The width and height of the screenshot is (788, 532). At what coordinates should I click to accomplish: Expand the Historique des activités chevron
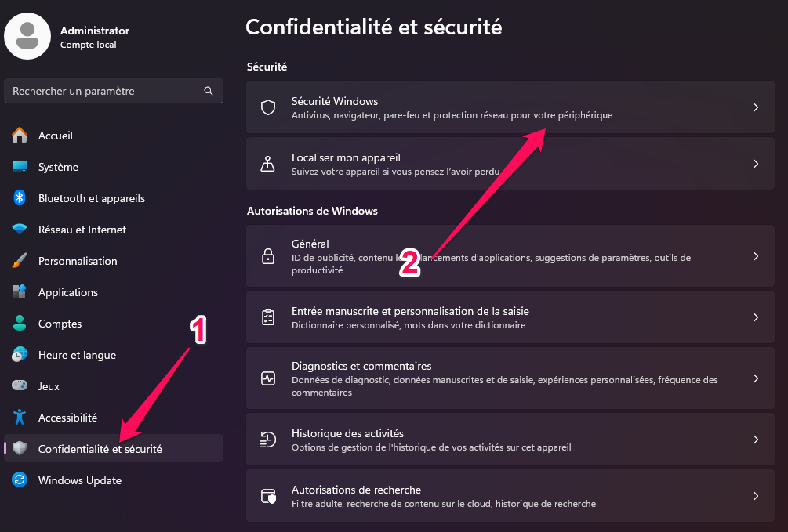tap(755, 440)
